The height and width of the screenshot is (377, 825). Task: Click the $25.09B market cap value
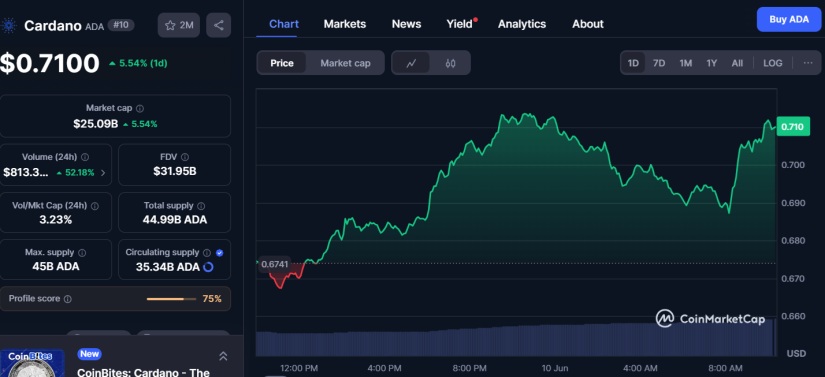[x=95, y=124]
